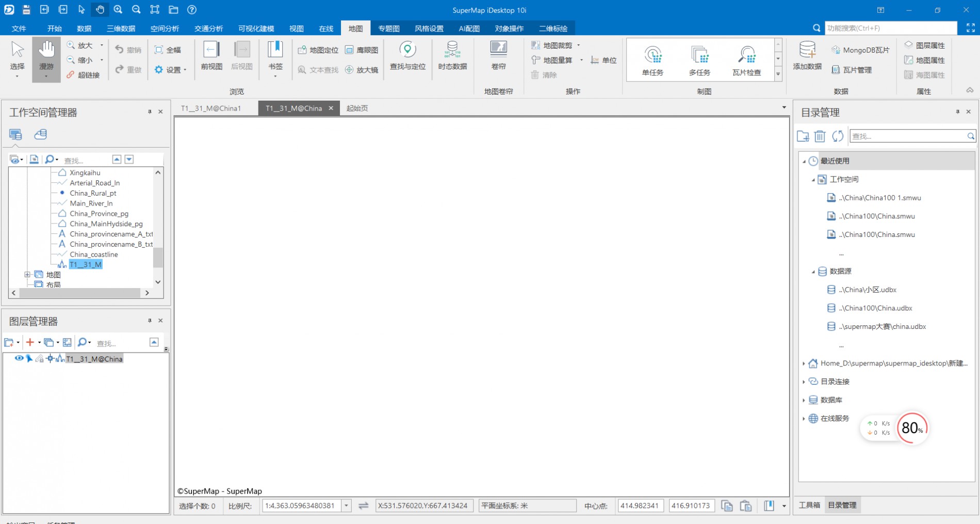Switch to the 数据 ribbon tab

(84, 28)
